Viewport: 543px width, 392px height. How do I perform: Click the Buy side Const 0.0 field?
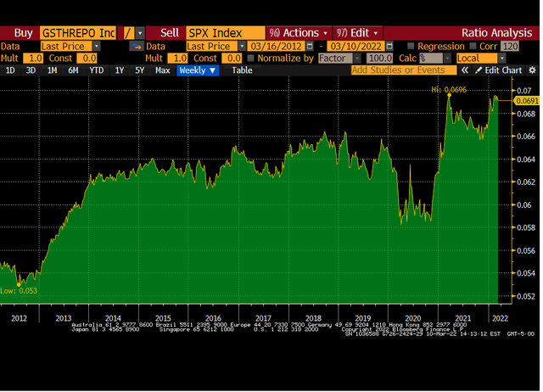87,59
